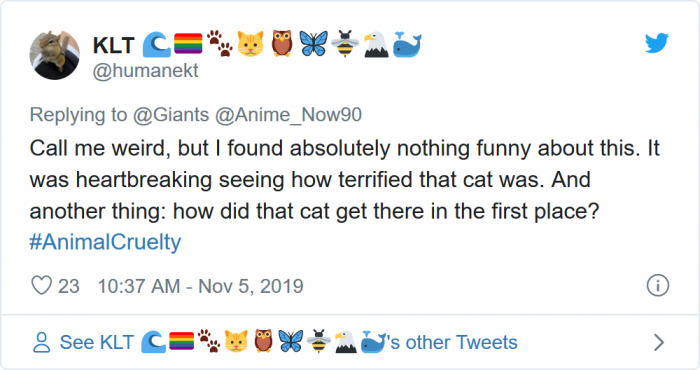Click the blue butterfly emoji in header name
Viewport: 700px width, 370px height.
coord(313,44)
